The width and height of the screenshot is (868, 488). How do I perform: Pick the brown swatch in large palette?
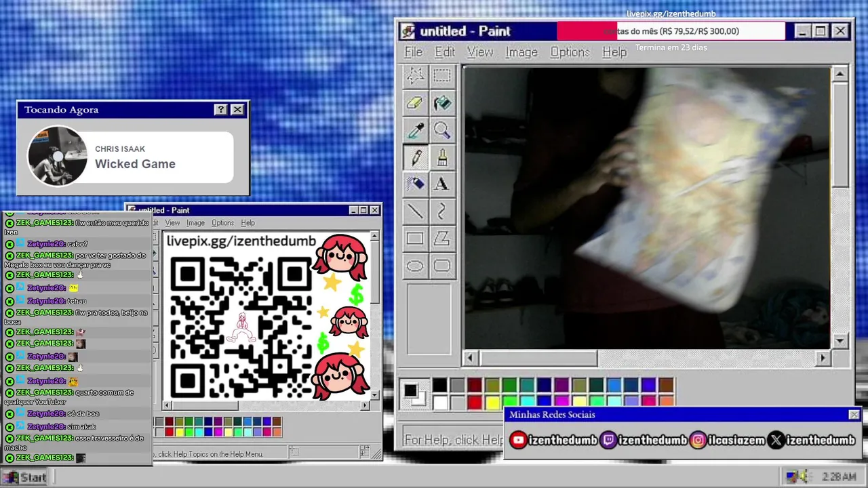coord(666,386)
